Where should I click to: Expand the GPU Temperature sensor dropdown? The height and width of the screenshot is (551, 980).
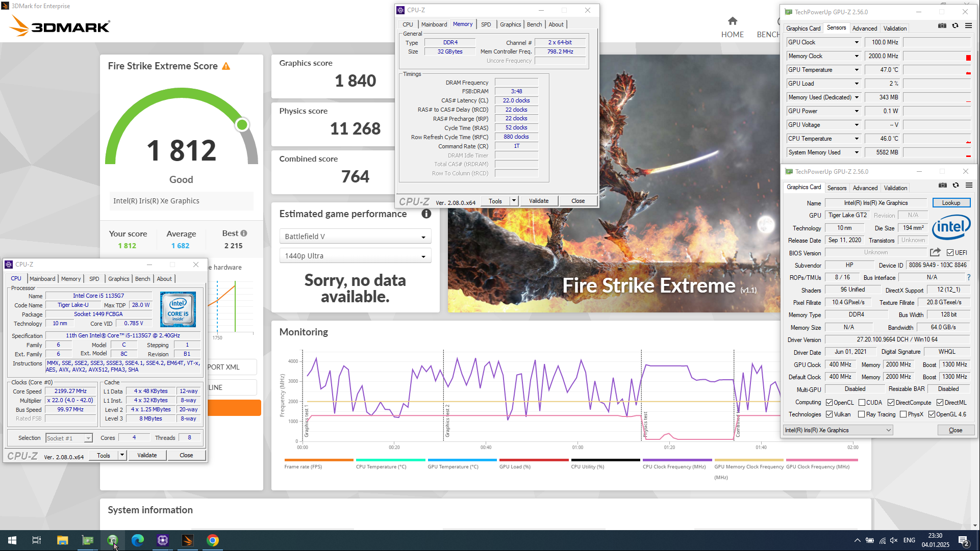click(857, 70)
